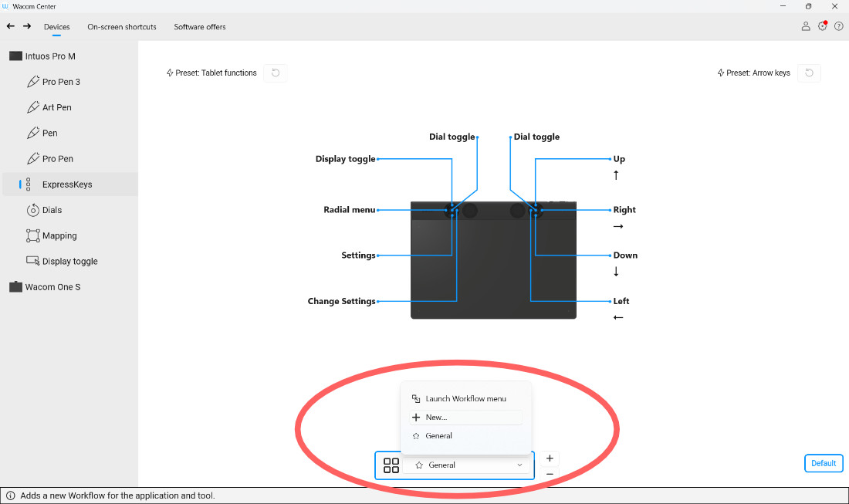Open the help question mark icon

coord(839,26)
